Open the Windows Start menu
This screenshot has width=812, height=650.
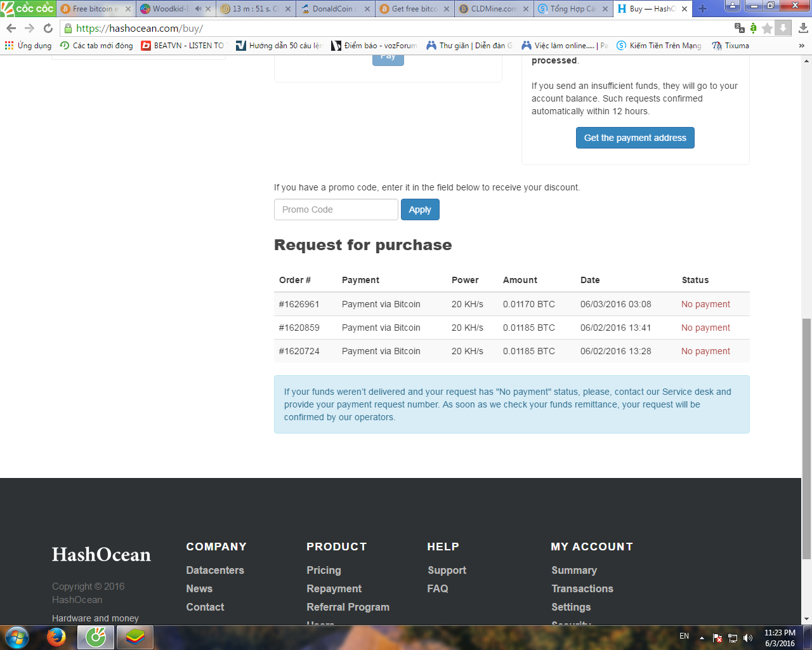pyautogui.click(x=17, y=637)
